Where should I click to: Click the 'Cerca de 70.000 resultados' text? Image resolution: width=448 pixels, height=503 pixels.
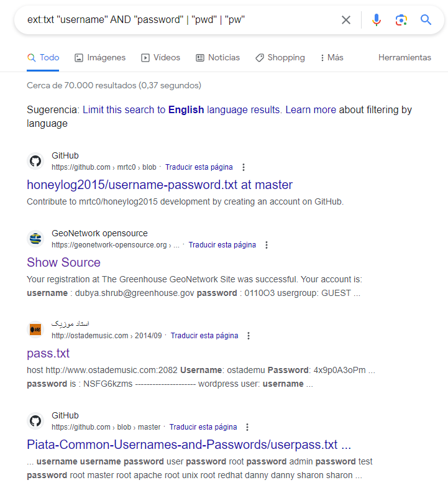pyautogui.click(x=114, y=85)
